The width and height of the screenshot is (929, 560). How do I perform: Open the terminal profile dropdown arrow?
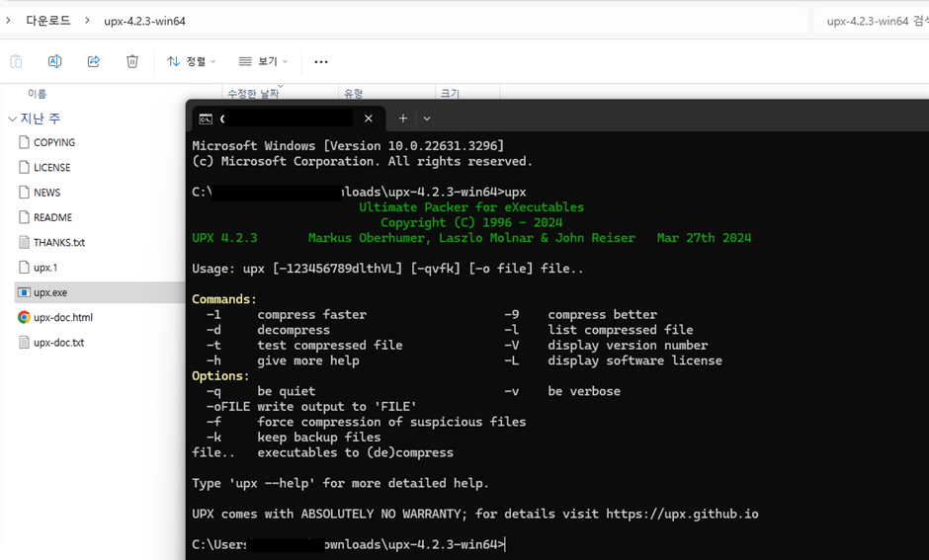pos(427,119)
